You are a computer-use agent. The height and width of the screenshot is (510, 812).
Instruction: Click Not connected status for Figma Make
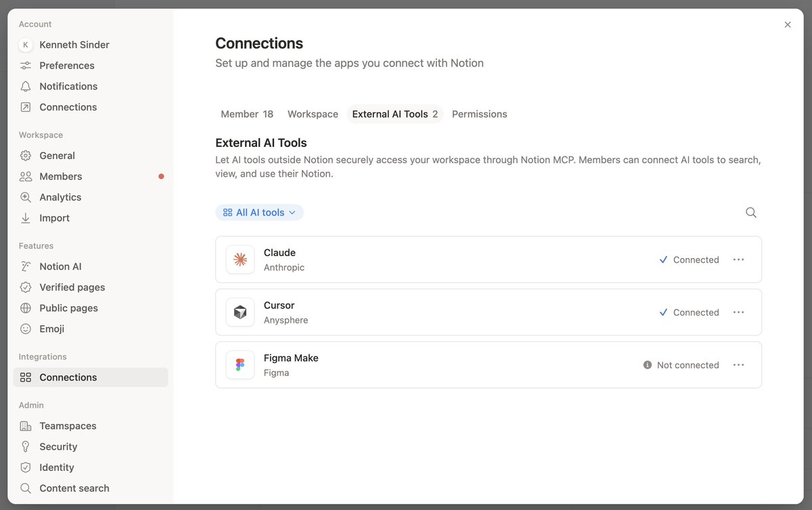pos(681,365)
